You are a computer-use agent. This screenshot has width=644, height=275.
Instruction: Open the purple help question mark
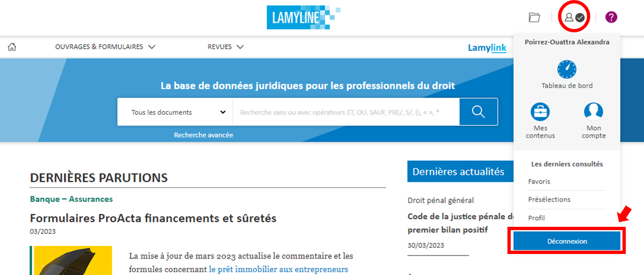pos(611,17)
